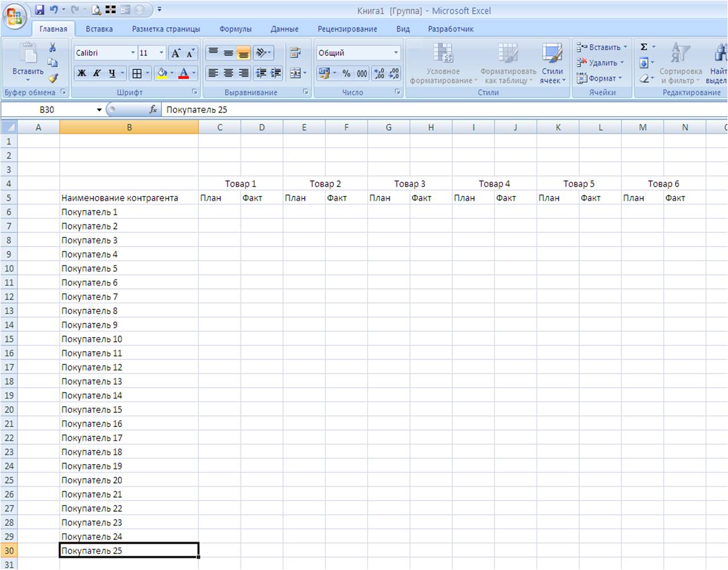728x570 pixels.
Task: Click the Increase Font Size icon
Action: (176, 53)
